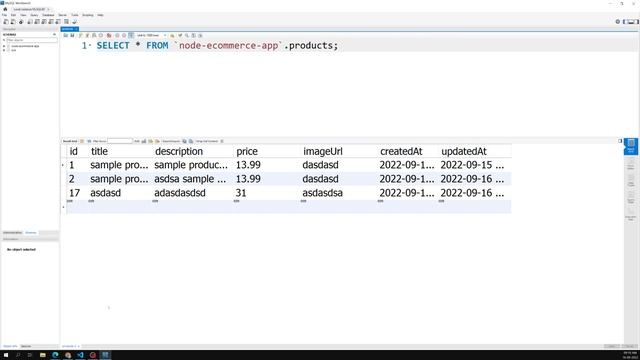The width and height of the screenshot is (640, 360).
Task: Toggle the right sidebar panel visibility
Action: point(637,22)
